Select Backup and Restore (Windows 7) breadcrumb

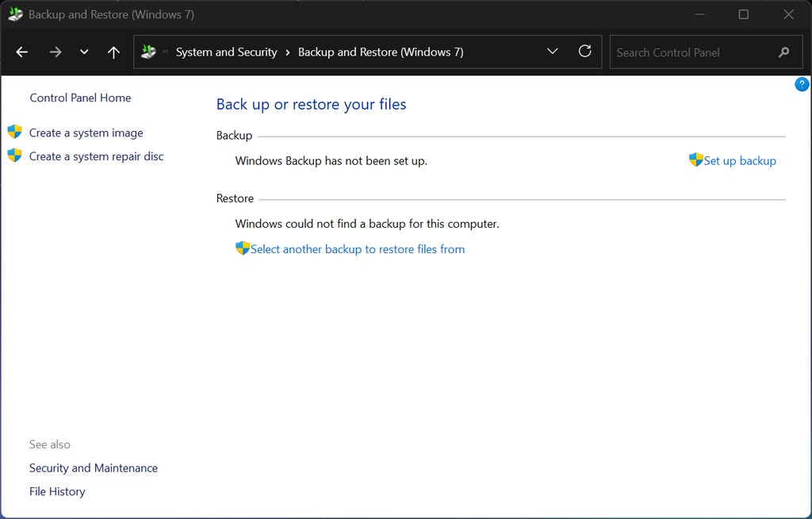(x=381, y=52)
